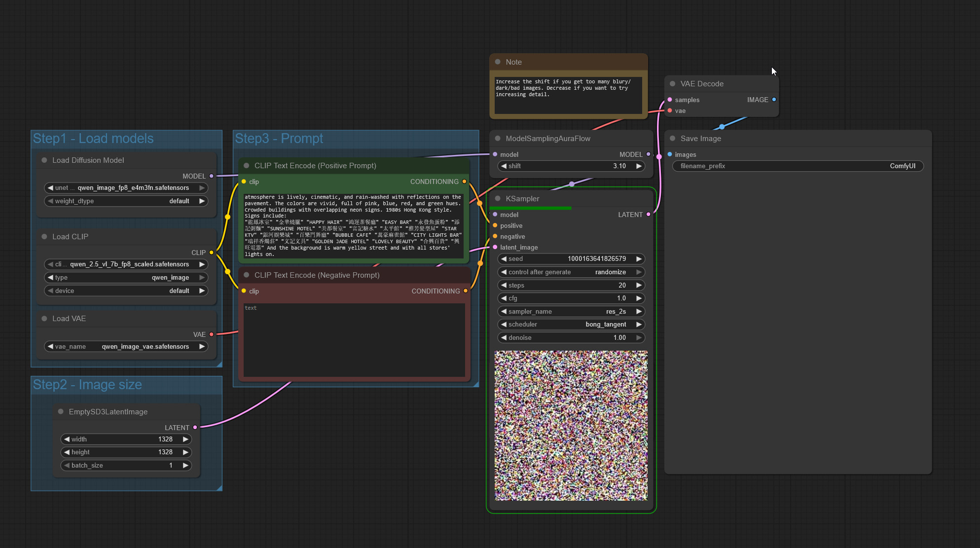Increase seed with right arrow
Image resolution: width=980 pixels, height=548 pixels.
[639, 259]
